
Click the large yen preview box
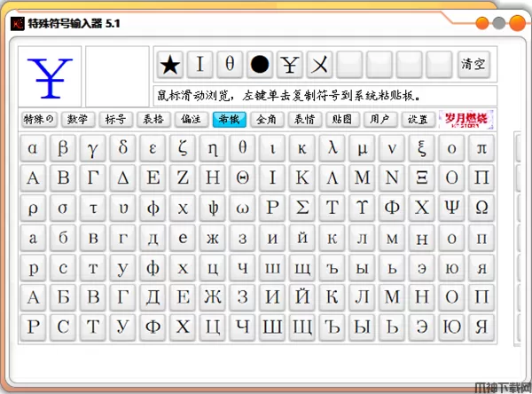(x=50, y=77)
